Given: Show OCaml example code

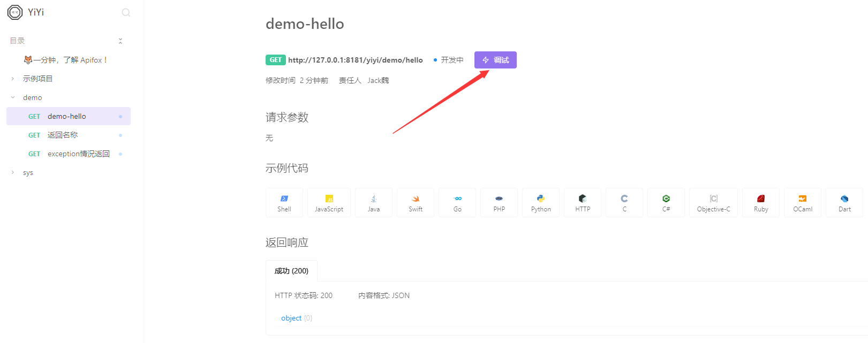Looking at the screenshot, I should 803,202.
